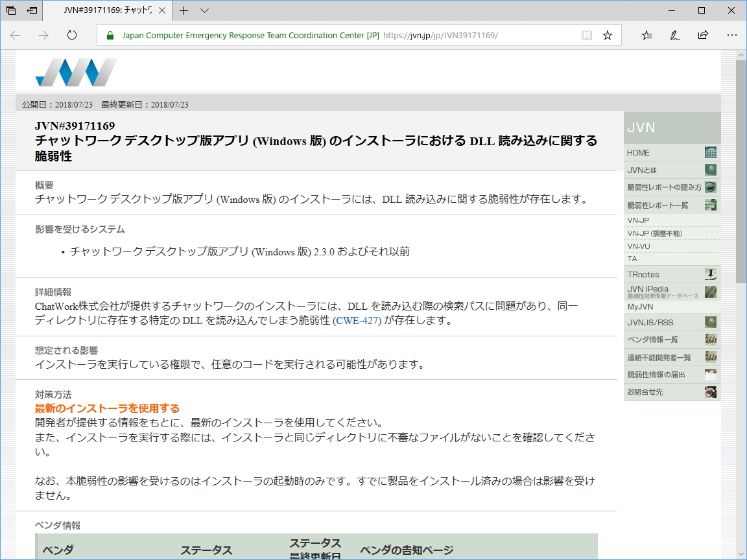The height and width of the screenshot is (560, 747).
Task: Open Settings and more ellipsis menu
Action: click(x=732, y=35)
